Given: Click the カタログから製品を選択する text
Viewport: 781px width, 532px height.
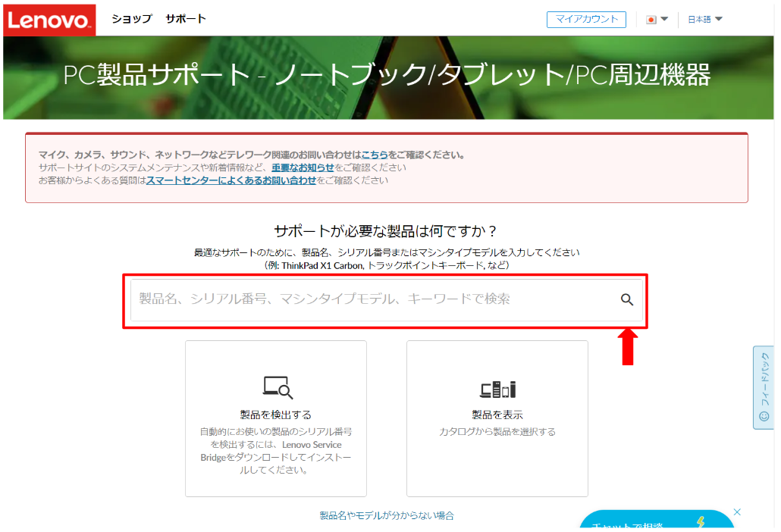Looking at the screenshot, I should 497,431.
